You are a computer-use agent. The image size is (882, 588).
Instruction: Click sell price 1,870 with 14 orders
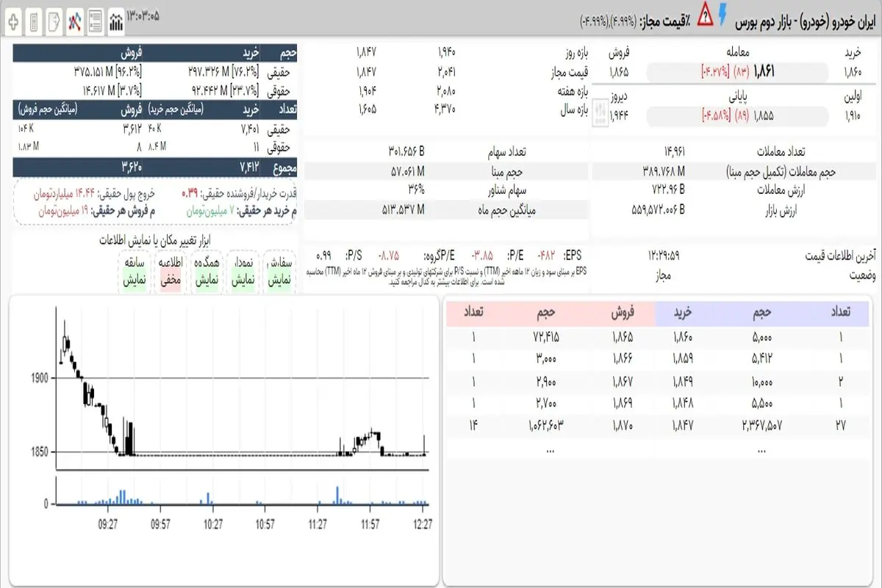pyautogui.click(x=623, y=424)
